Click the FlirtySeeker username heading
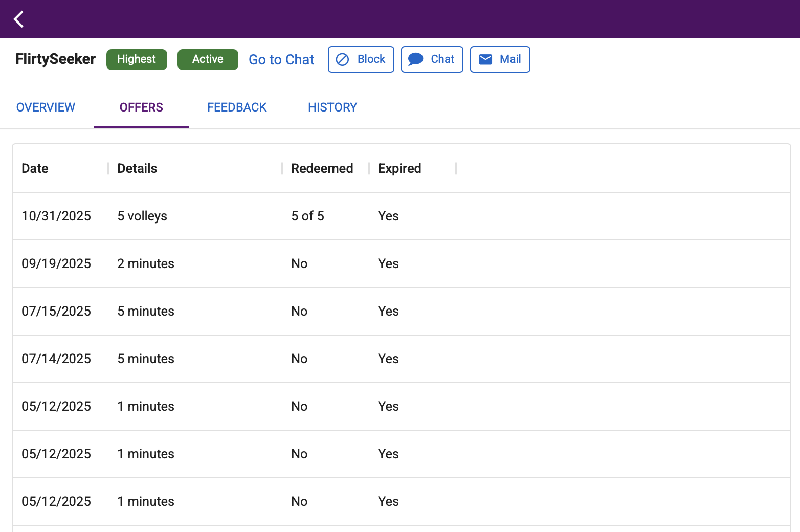Screen dimensions: 800x532 click(55, 59)
